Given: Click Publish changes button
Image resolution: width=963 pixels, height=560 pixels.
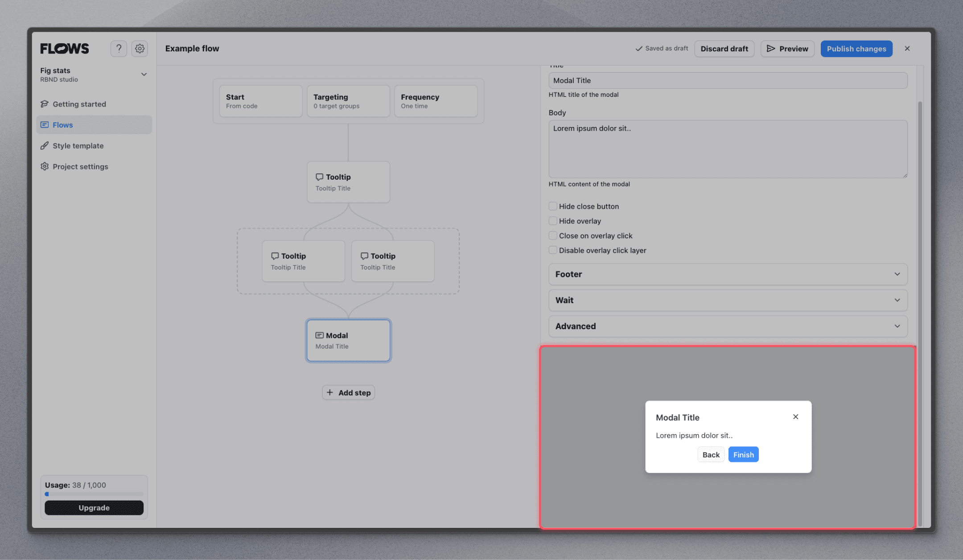Looking at the screenshot, I should click(856, 49).
